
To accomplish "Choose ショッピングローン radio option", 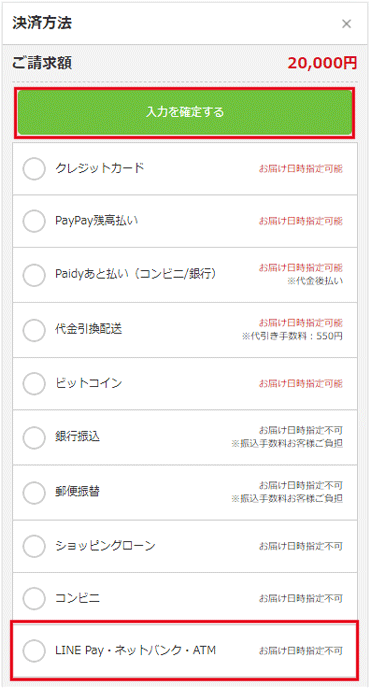I will click(34, 546).
